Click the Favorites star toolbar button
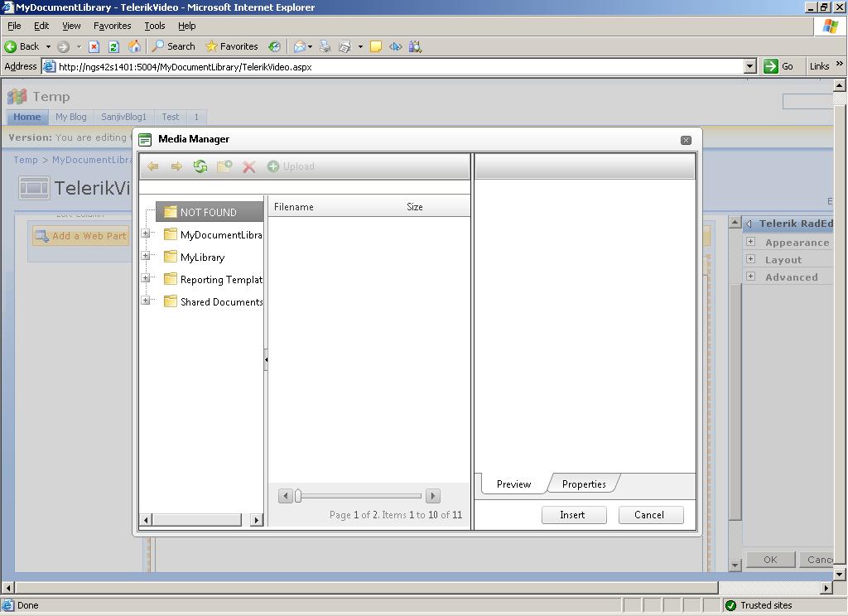The height and width of the screenshot is (616, 848). coord(232,46)
